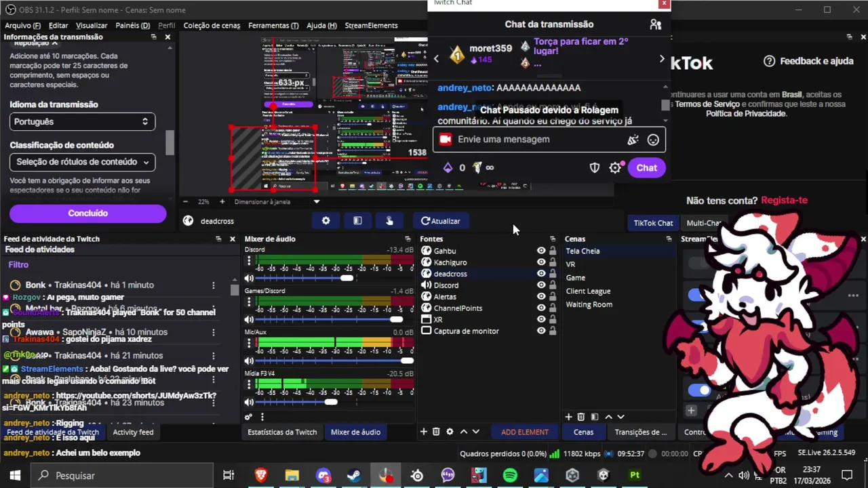Viewport: 868px width, 488px height.
Task: Toggle the XR source lock
Action: tap(553, 319)
